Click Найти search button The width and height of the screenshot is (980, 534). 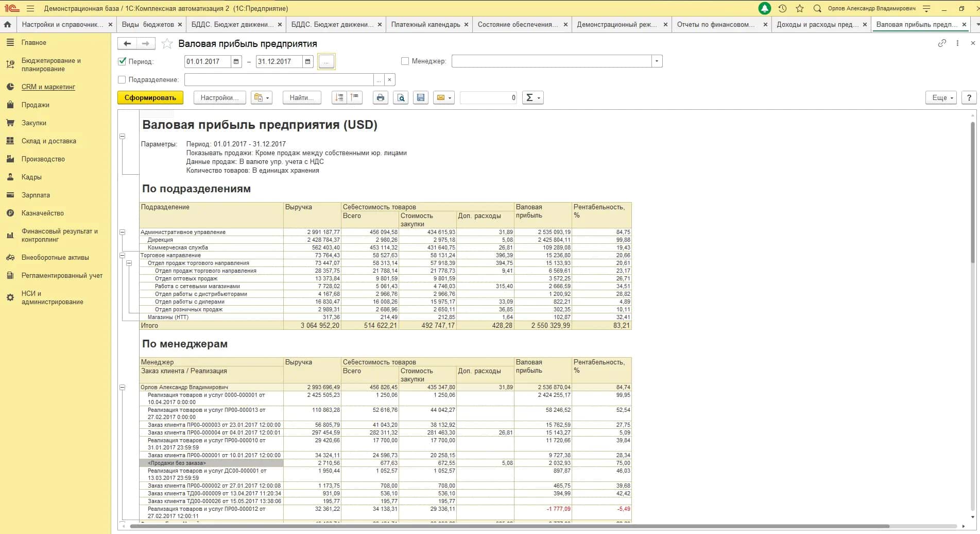(302, 97)
